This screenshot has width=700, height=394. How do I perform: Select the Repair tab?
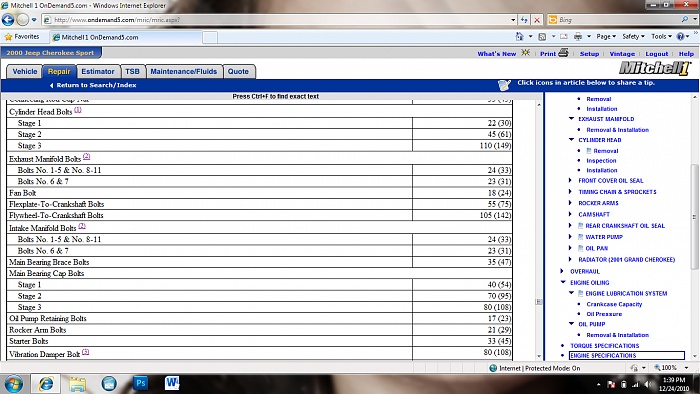pyautogui.click(x=59, y=71)
